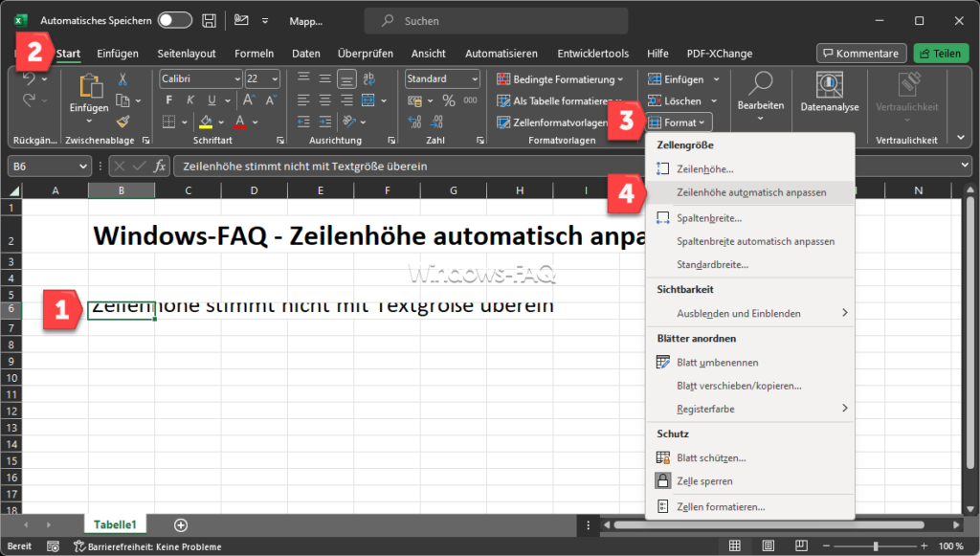Expand Registerfarbe submenu
The width and height of the screenshot is (980, 556).
pos(750,409)
